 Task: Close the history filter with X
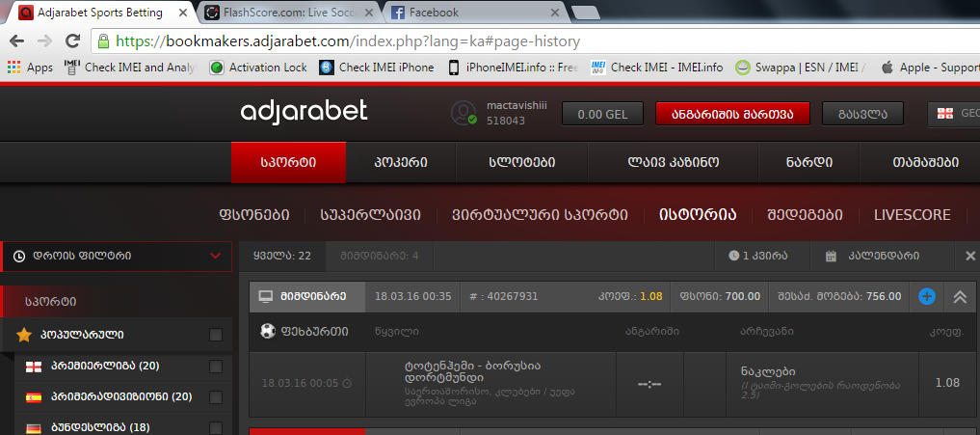pos(970,256)
